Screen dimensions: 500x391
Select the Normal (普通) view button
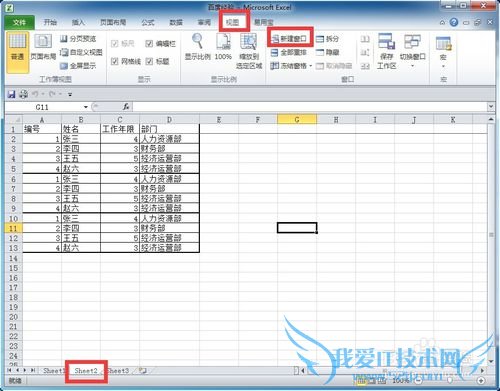tap(17, 52)
